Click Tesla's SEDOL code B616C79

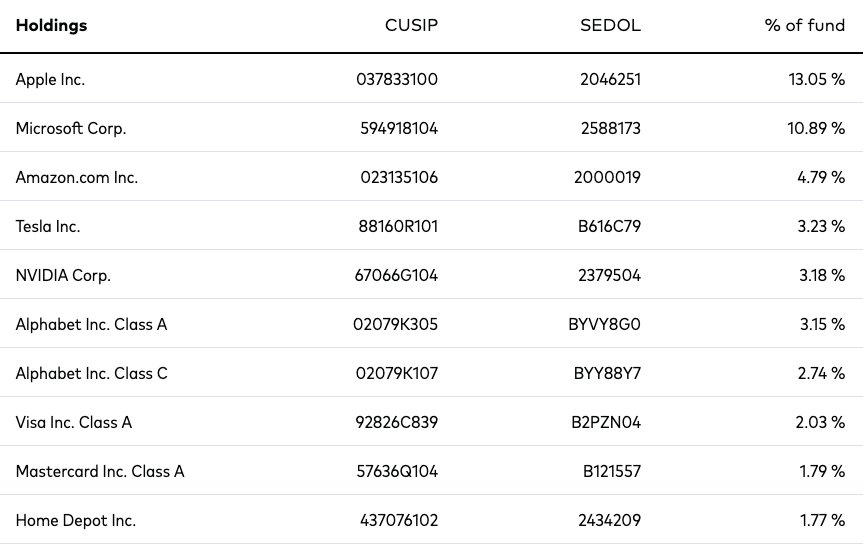click(x=609, y=226)
